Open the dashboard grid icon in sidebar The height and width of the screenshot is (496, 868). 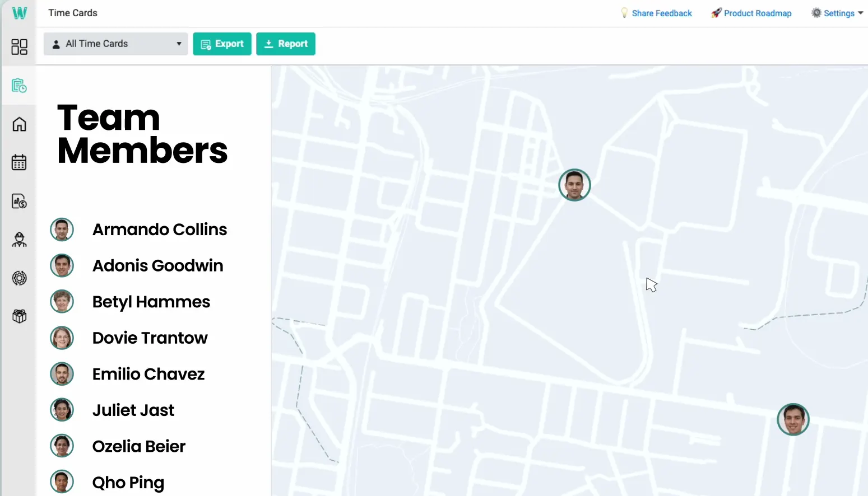click(x=19, y=46)
